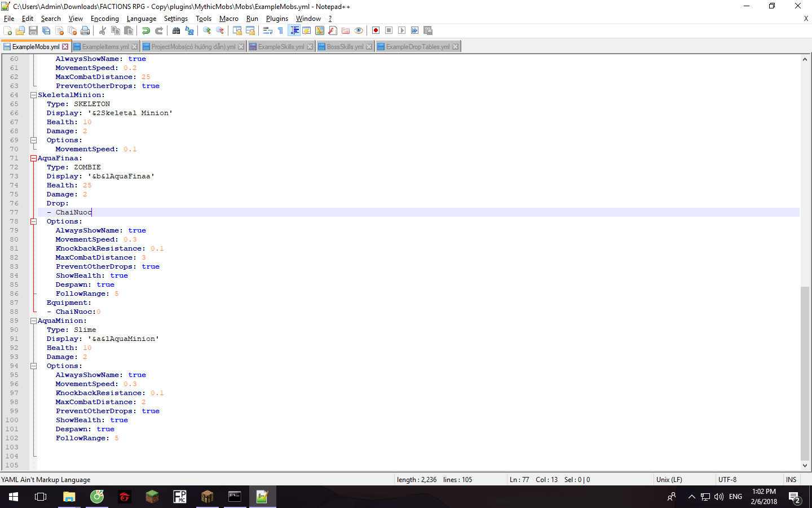Toggle the indent guide toolbar button
812x508 pixels.
click(x=294, y=30)
